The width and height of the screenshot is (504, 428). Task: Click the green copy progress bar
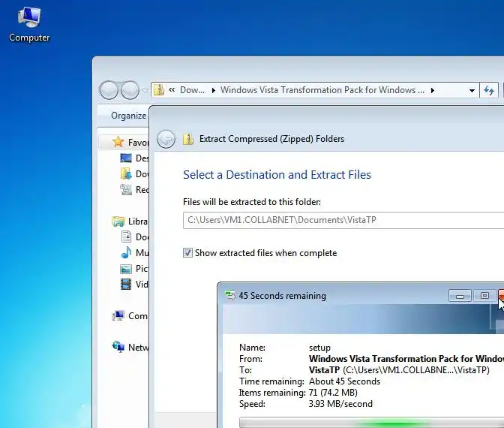point(372,423)
